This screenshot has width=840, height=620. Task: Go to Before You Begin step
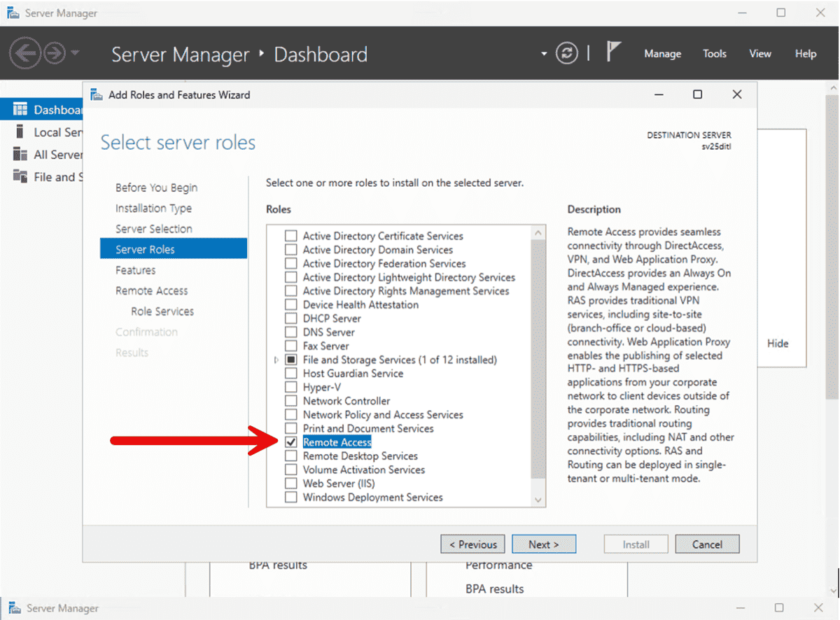[156, 188]
